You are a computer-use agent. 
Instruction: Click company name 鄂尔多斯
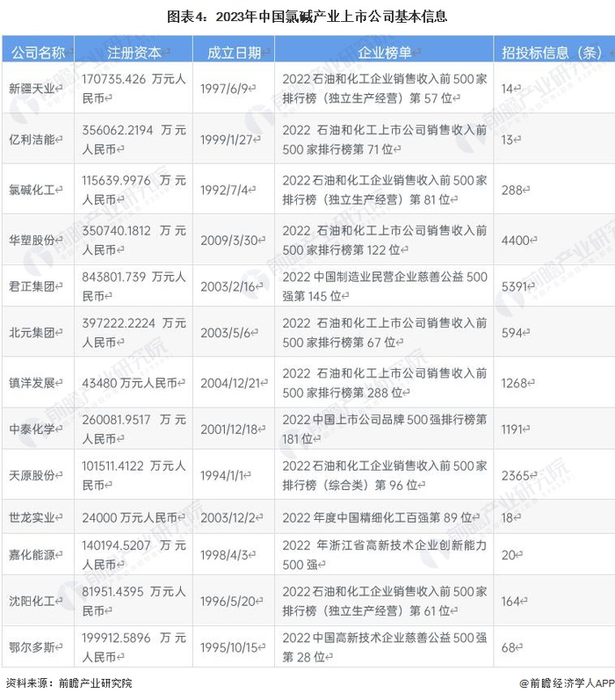pos(32,647)
